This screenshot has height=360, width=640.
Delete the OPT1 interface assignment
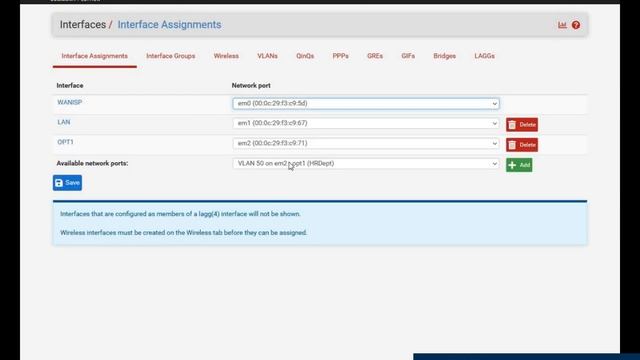(522, 144)
